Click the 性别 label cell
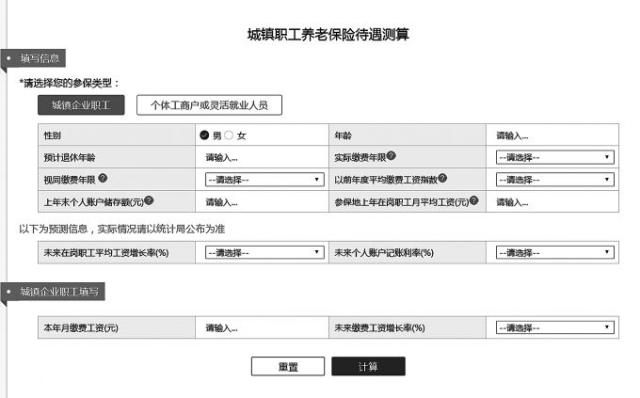The height and width of the screenshot is (398, 640). 117,135
